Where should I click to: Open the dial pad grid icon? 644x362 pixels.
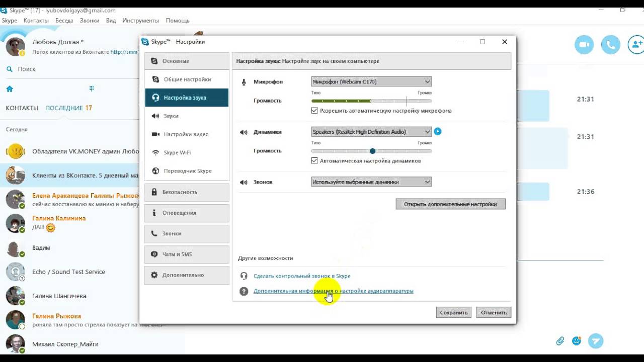click(x=92, y=88)
